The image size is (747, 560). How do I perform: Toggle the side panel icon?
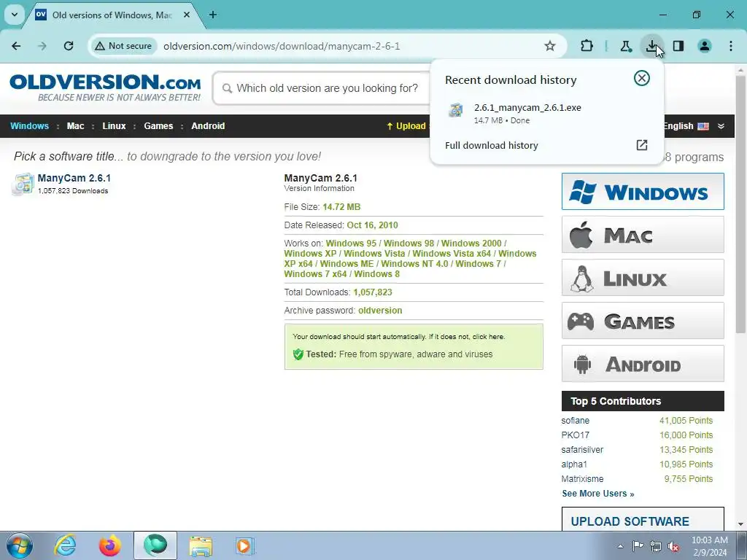click(678, 46)
